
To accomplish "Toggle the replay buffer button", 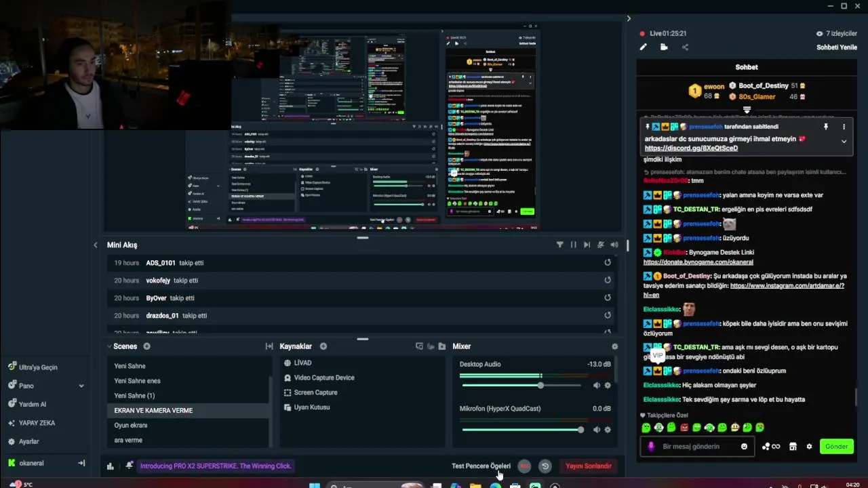I will click(545, 466).
